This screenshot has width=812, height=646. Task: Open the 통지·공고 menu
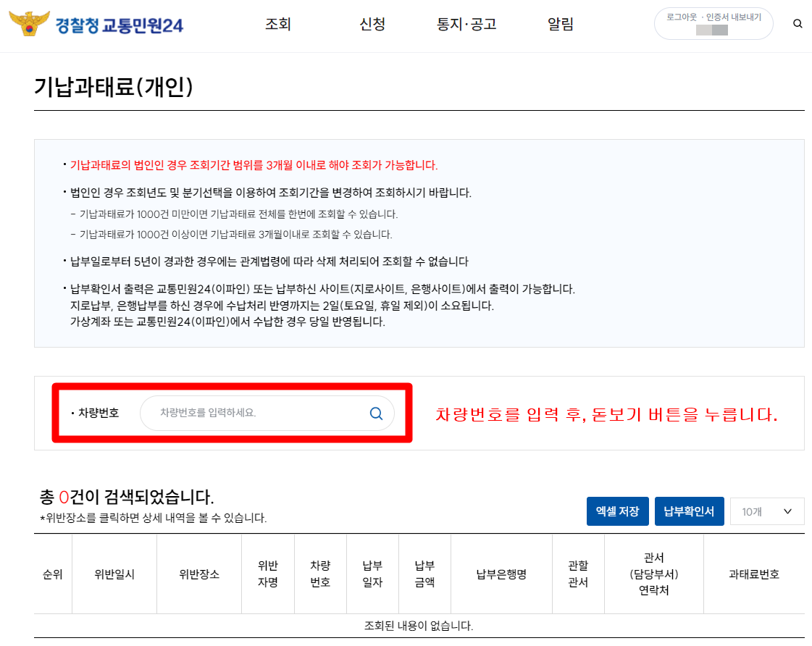point(466,23)
